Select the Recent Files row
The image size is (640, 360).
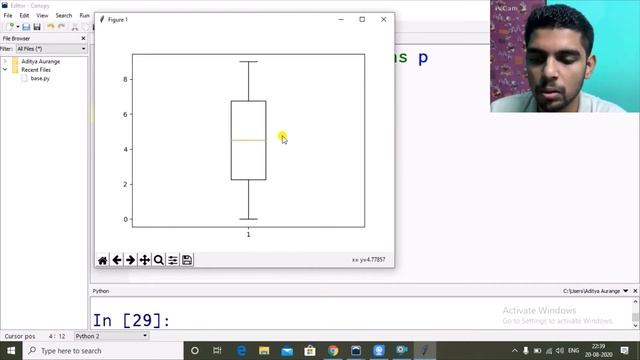coord(36,70)
